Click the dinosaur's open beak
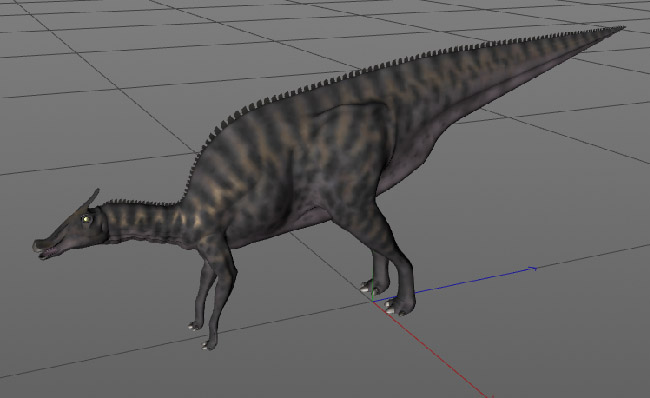 tap(46, 249)
